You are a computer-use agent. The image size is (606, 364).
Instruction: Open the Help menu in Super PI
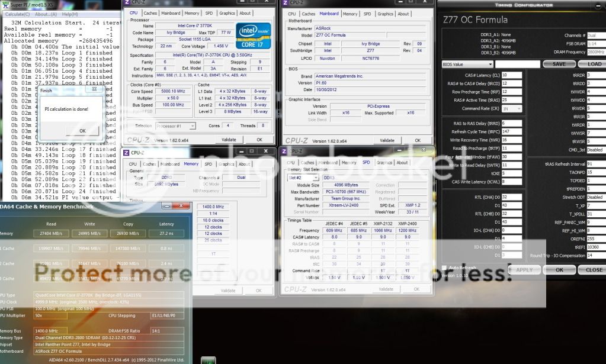(x=69, y=14)
